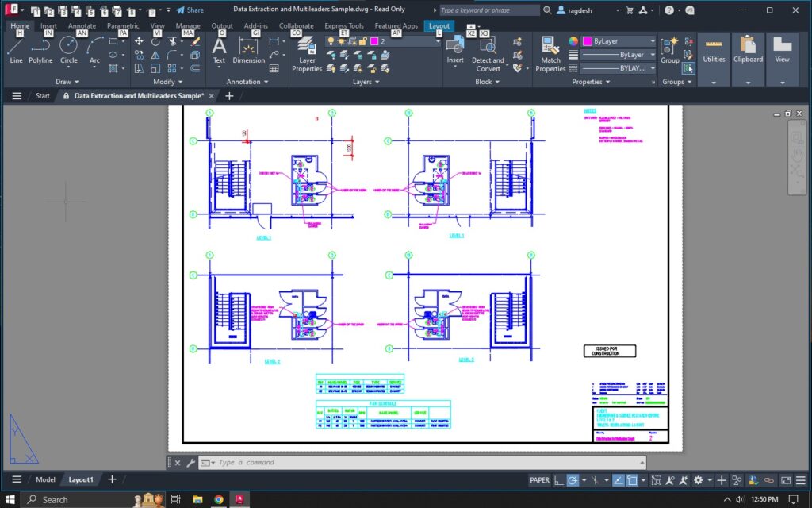Toggle Isometric Drafting in status bar
Viewport: 812px width, 508px height.
595,480
